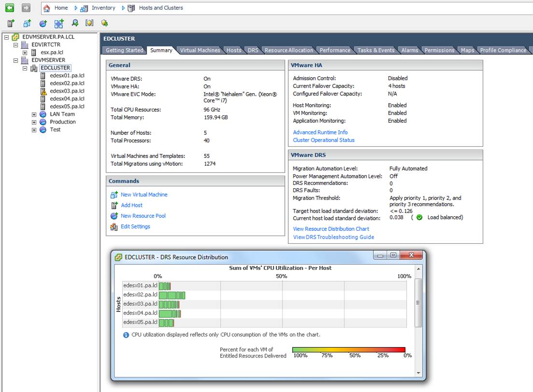The height and width of the screenshot is (392, 533).
Task: Collapse the EDCLUSTER tree node
Action: pyautogui.click(x=25, y=68)
